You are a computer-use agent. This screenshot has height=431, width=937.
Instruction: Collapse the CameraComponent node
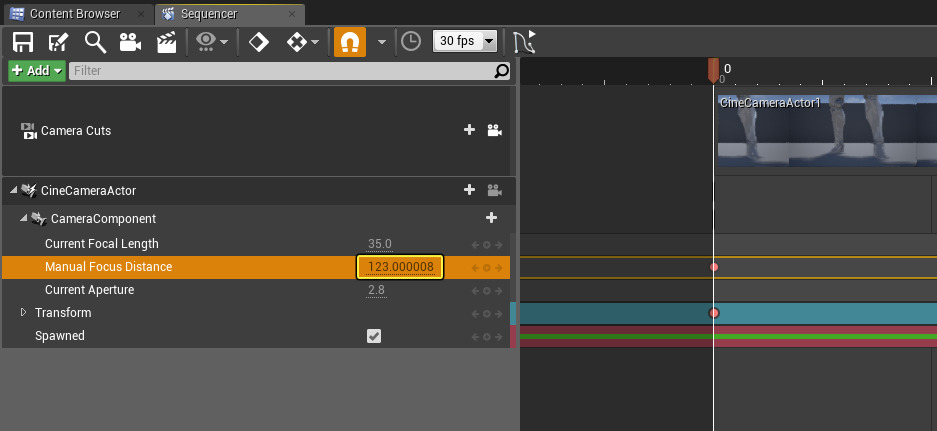[x=23, y=218]
